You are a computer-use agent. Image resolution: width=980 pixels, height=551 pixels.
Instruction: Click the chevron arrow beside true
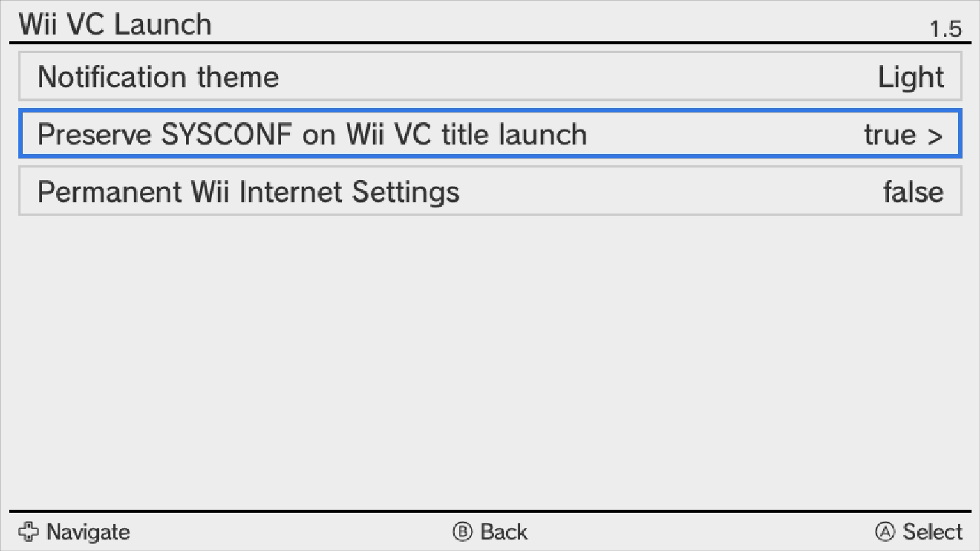[935, 136]
